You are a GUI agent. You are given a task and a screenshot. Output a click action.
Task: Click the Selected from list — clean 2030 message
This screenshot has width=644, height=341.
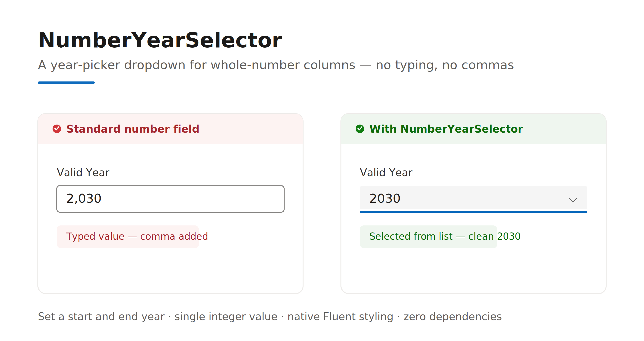[445, 236]
